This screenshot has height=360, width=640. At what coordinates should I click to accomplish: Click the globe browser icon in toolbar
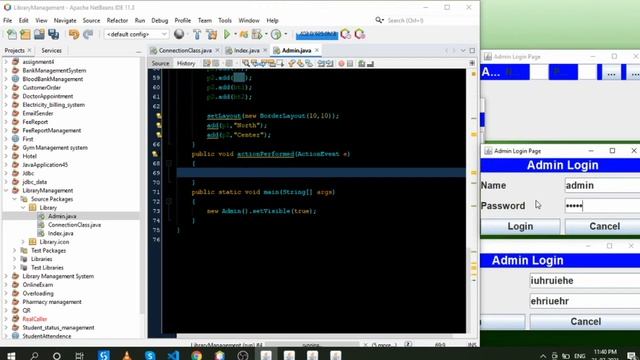[x=179, y=34]
